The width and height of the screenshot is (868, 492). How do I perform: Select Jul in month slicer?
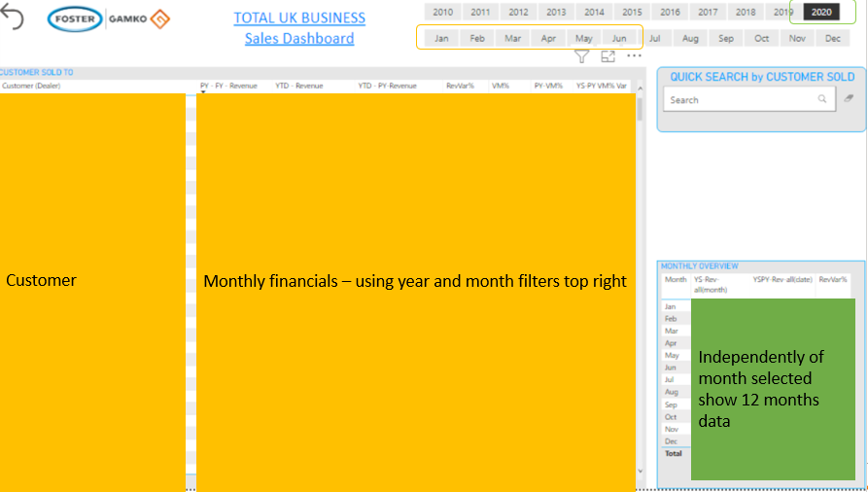(x=655, y=38)
